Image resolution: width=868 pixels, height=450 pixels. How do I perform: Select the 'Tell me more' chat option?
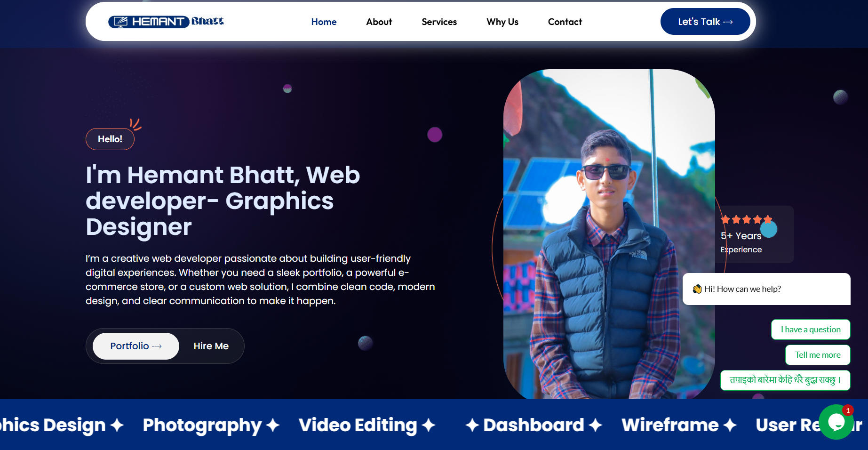(817, 355)
